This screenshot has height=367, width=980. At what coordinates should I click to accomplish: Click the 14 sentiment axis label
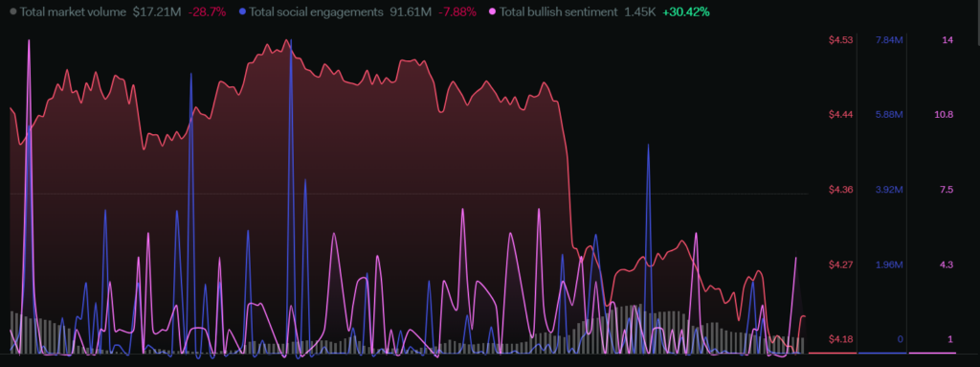pyautogui.click(x=947, y=40)
